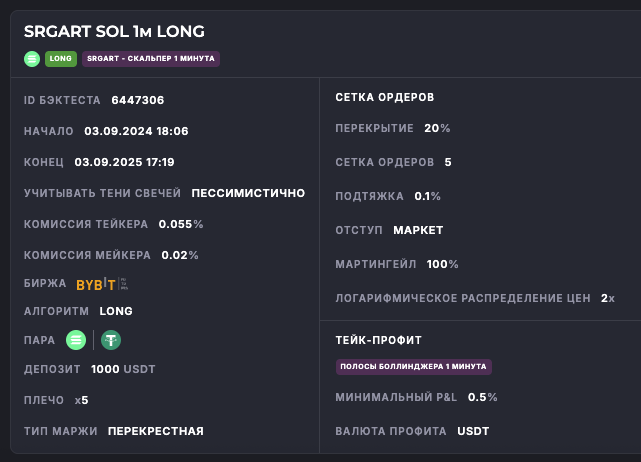The image size is (641, 462).
Task: Click the backtest ID 6447306
Action: point(138,100)
